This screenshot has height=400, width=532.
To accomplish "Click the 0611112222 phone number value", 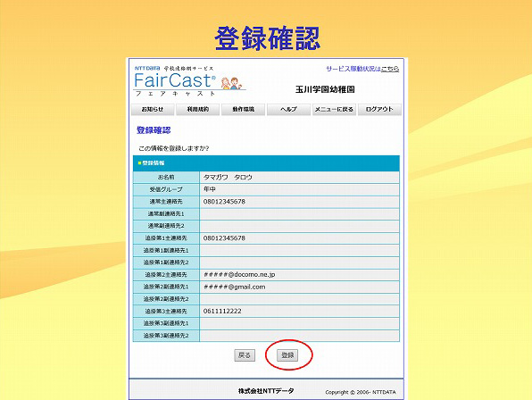I will pyautogui.click(x=222, y=311).
